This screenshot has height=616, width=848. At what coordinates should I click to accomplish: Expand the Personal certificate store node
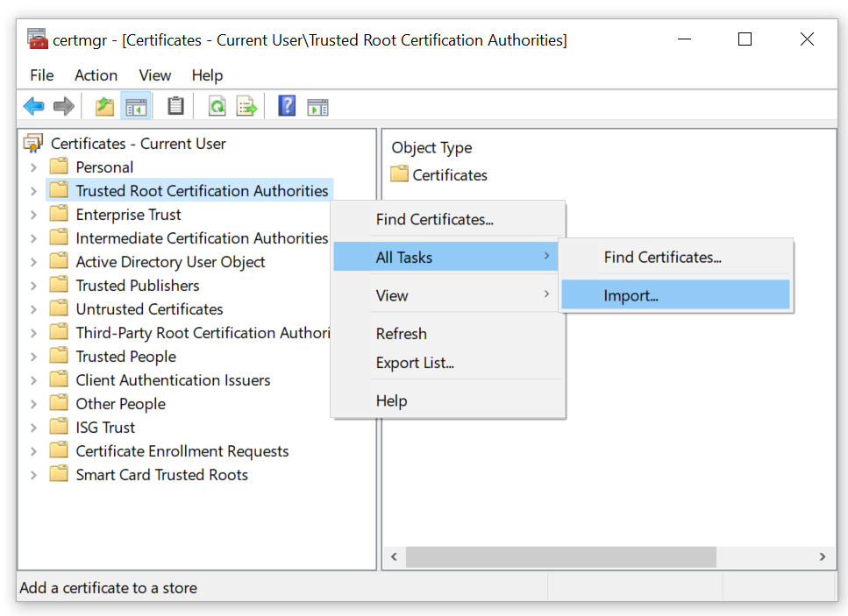click(33, 167)
